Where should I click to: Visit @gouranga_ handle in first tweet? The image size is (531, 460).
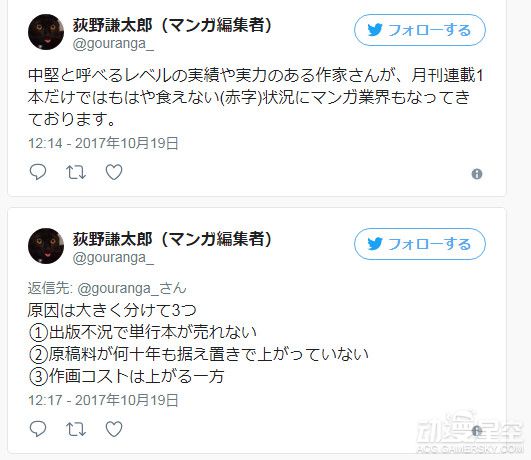(113, 44)
